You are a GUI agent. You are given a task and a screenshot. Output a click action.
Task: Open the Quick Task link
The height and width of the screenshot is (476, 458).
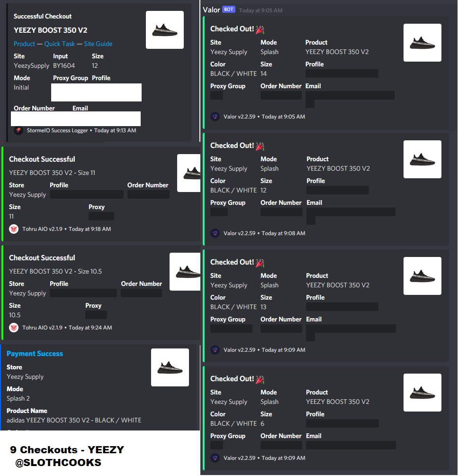pos(60,44)
